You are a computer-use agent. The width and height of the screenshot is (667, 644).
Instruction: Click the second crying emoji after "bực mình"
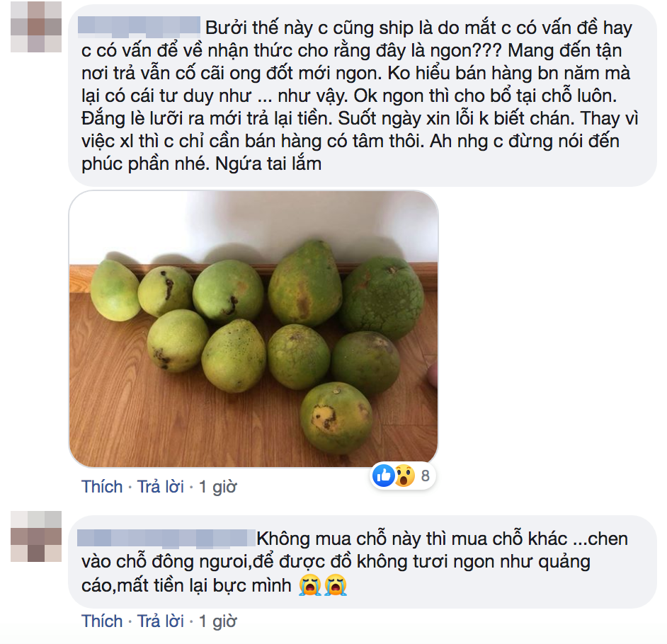336,585
